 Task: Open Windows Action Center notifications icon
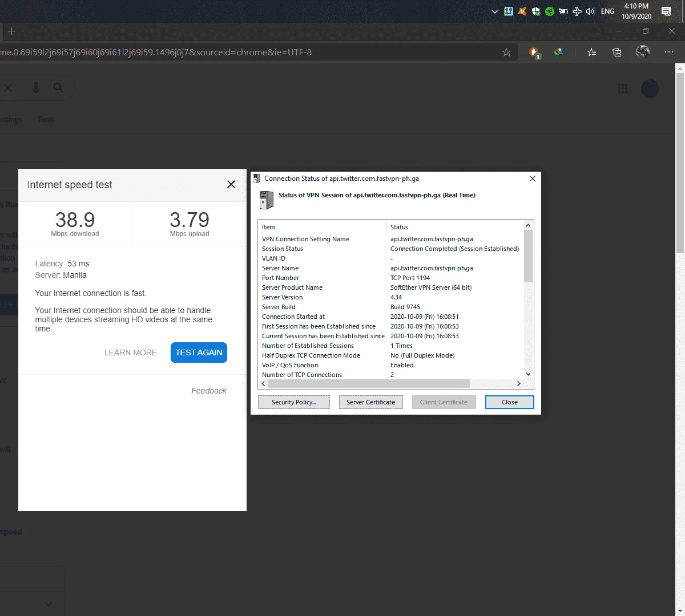pos(666,11)
